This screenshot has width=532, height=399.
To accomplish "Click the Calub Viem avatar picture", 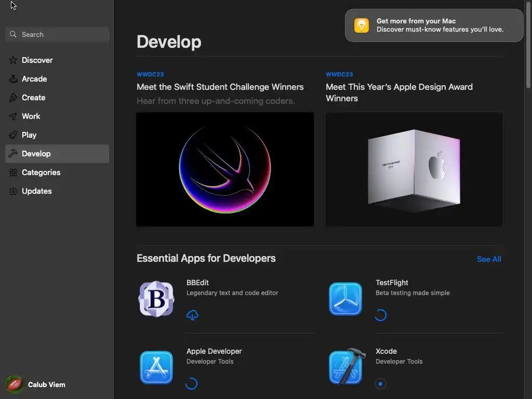I will [14, 384].
